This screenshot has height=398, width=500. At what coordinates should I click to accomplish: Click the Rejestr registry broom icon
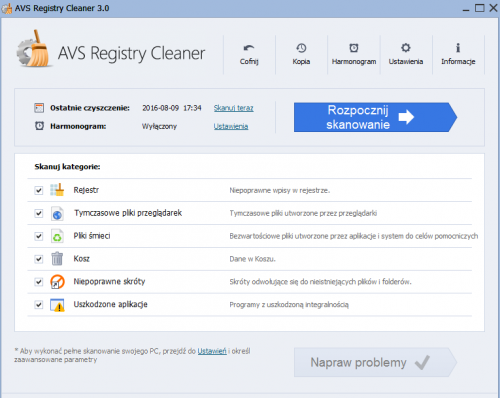[57, 190]
